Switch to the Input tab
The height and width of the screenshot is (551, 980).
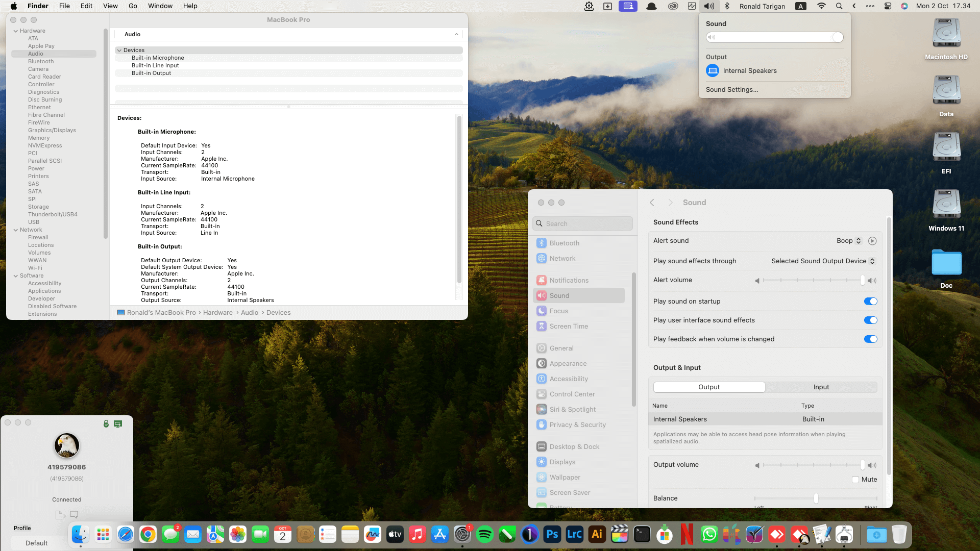[821, 387]
